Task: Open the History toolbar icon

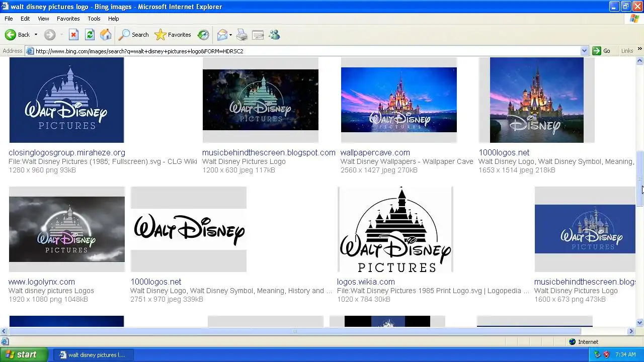Action: point(203,35)
